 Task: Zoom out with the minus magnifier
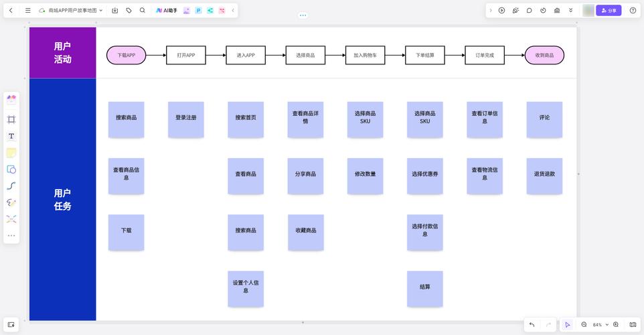pos(584,325)
